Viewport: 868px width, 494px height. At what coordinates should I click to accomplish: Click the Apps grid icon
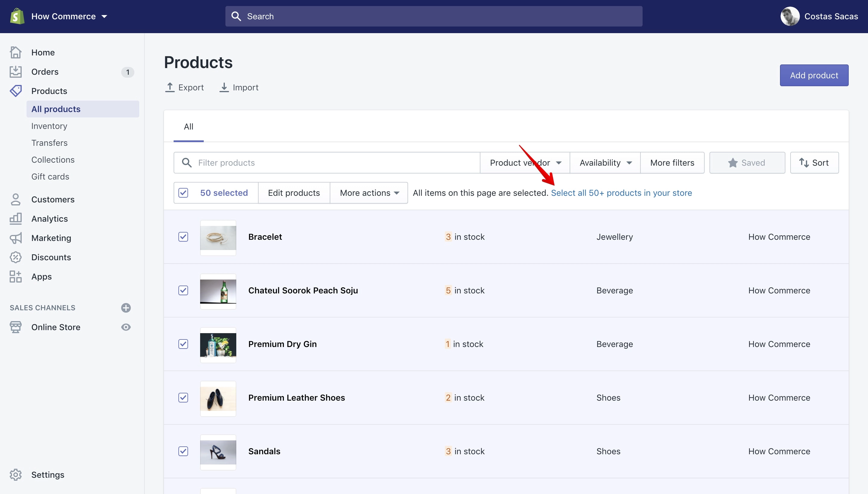click(x=16, y=277)
